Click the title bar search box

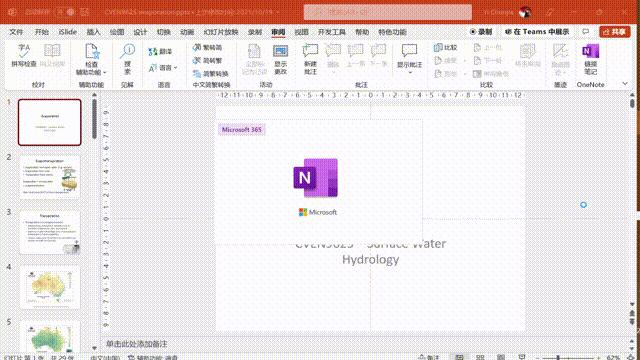(x=388, y=12)
